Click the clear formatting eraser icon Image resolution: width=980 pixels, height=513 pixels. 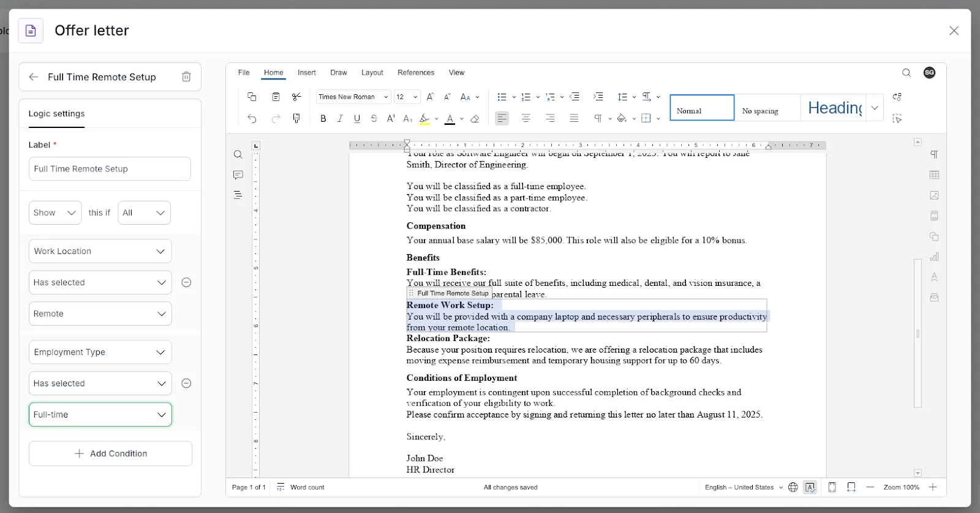click(475, 119)
